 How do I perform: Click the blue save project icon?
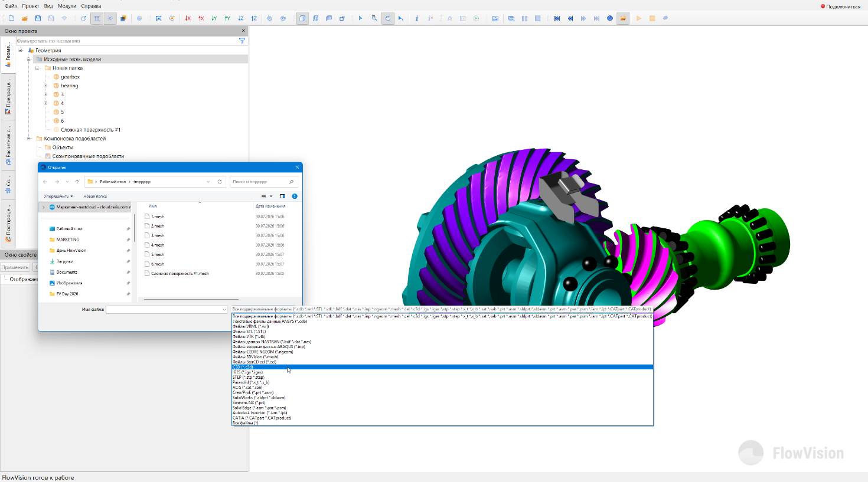[38, 18]
